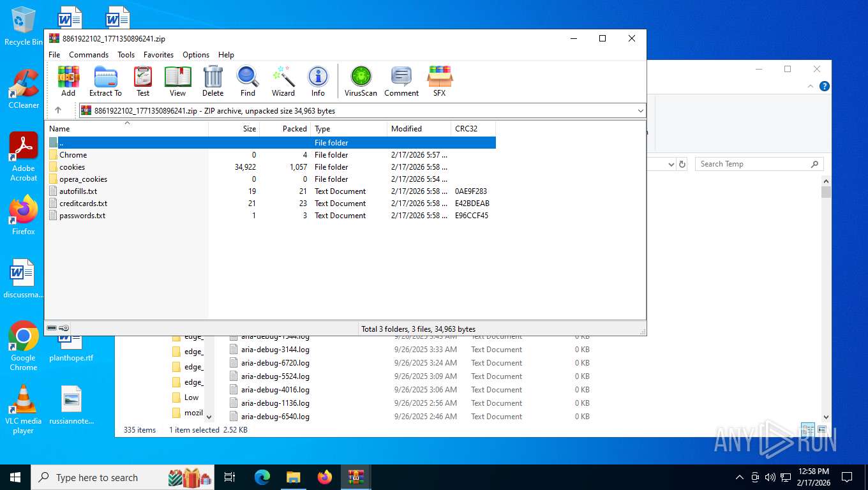Click the Windows Start button
This screenshot has width=868, height=490.
point(15,477)
